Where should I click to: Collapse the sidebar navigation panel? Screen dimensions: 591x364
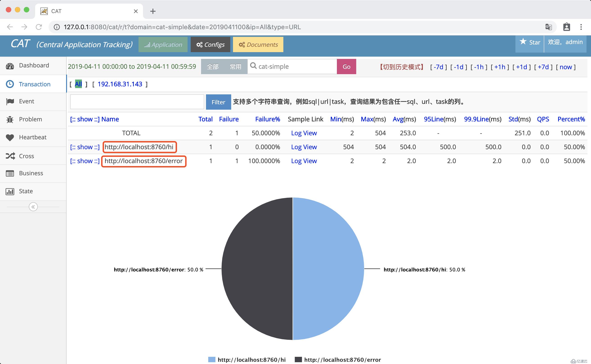pos(33,207)
